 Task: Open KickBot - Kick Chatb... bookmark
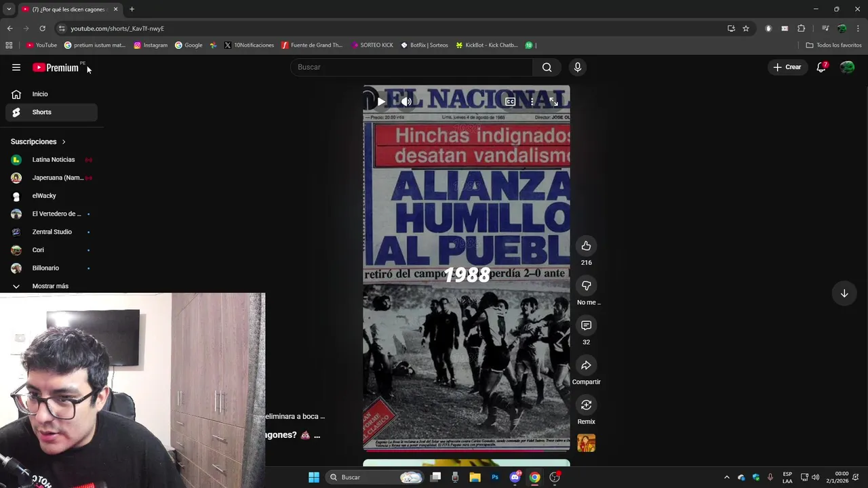[487, 45]
